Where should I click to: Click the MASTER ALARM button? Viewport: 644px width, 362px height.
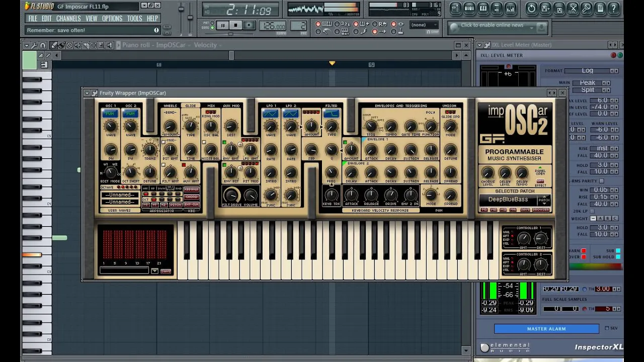point(546,329)
